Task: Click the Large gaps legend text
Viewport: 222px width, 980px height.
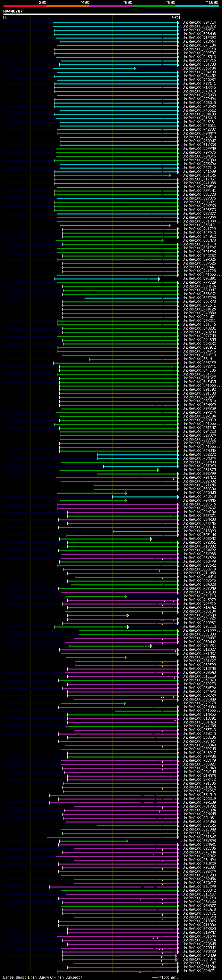Action: [x=15, y=977]
